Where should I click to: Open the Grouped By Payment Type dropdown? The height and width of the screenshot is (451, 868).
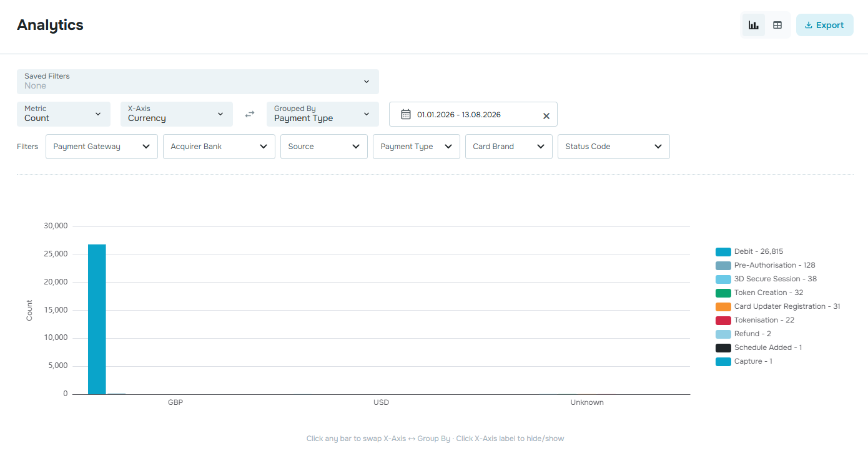(x=323, y=114)
